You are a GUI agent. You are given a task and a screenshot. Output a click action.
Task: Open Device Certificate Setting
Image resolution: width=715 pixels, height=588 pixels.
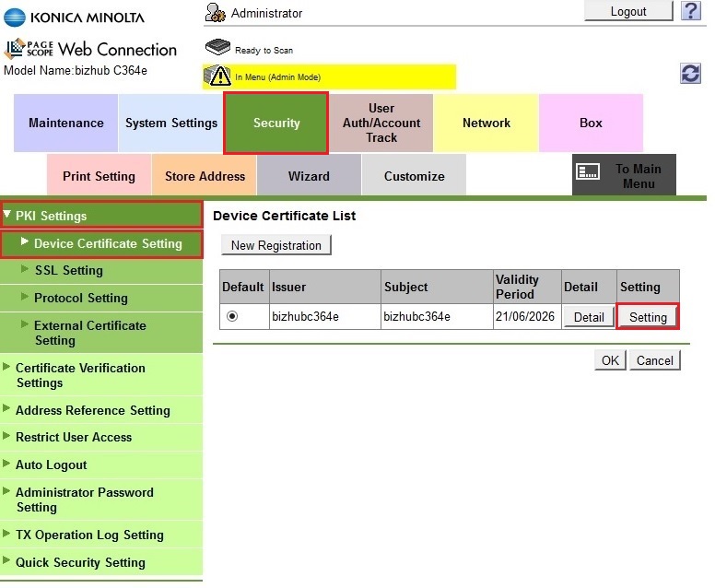pos(101,243)
